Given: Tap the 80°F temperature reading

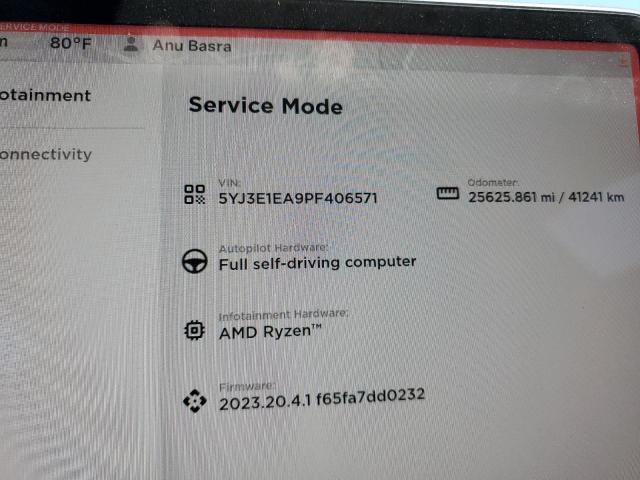Looking at the screenshot, I should point(71,43).
